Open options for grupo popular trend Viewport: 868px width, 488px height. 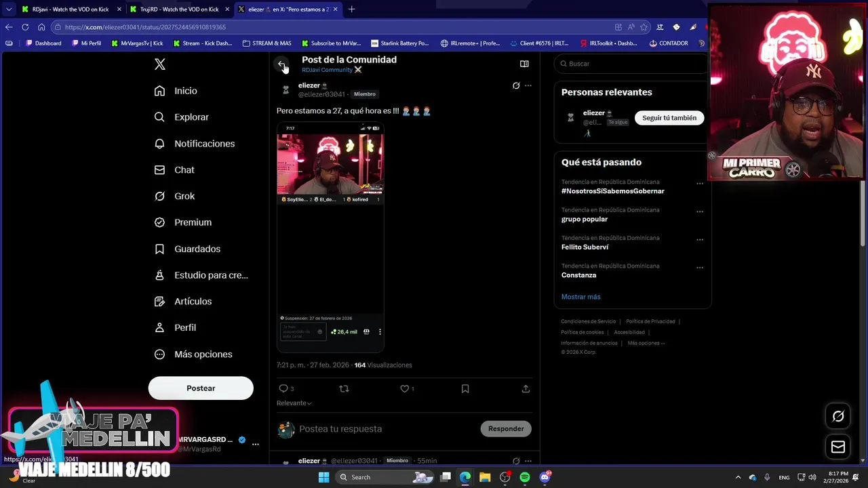point(700,211)
